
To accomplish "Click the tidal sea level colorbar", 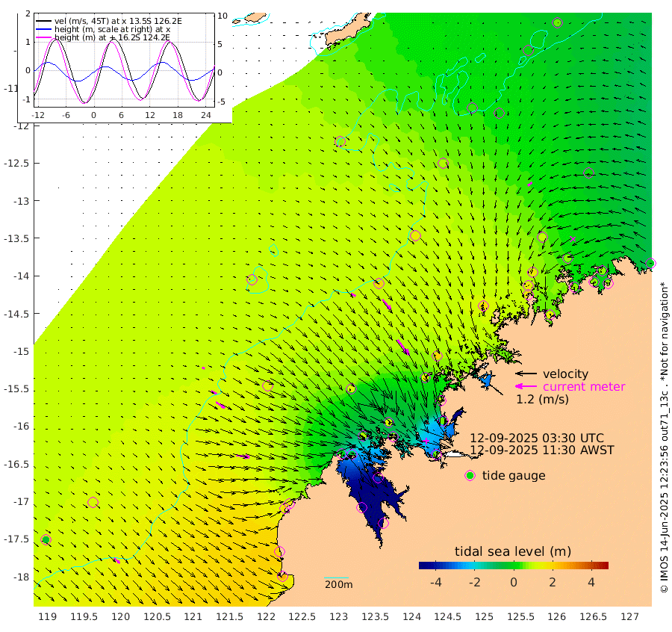I will point(514,566).
